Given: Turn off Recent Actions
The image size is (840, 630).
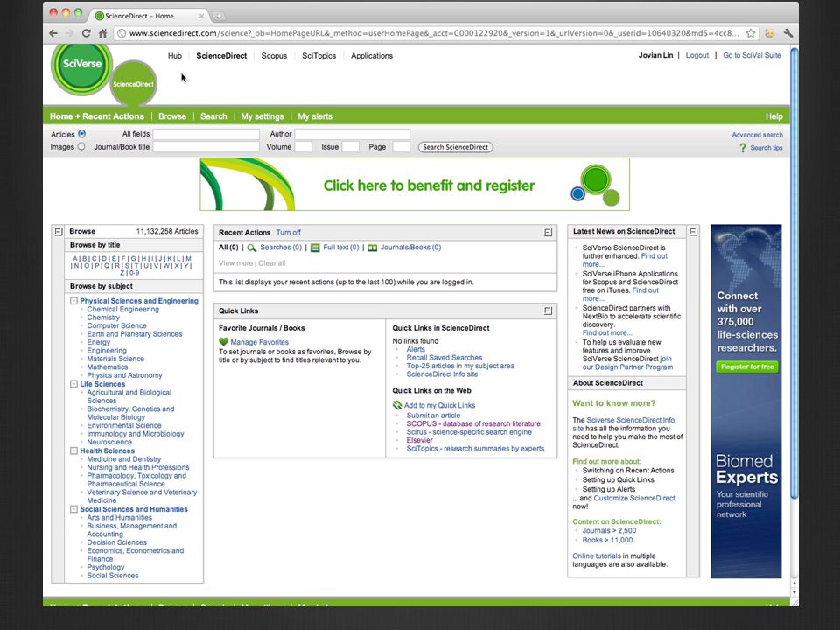Looking at the screenshot, I should (288, 233).
